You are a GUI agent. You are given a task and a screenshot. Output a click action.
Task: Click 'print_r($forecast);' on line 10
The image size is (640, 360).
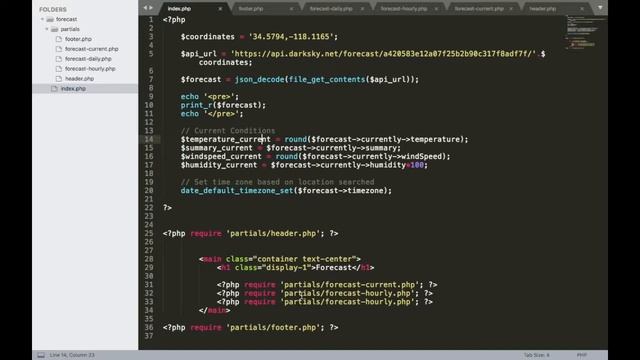pos(223,105)
